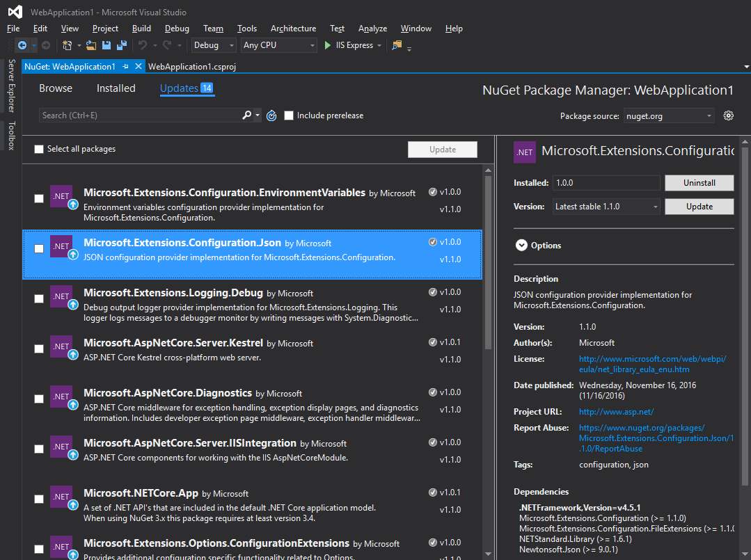This screenshot has height=560, width=751.
Task: Enable the Include prerelease checkbox
Action: point(289,115)
